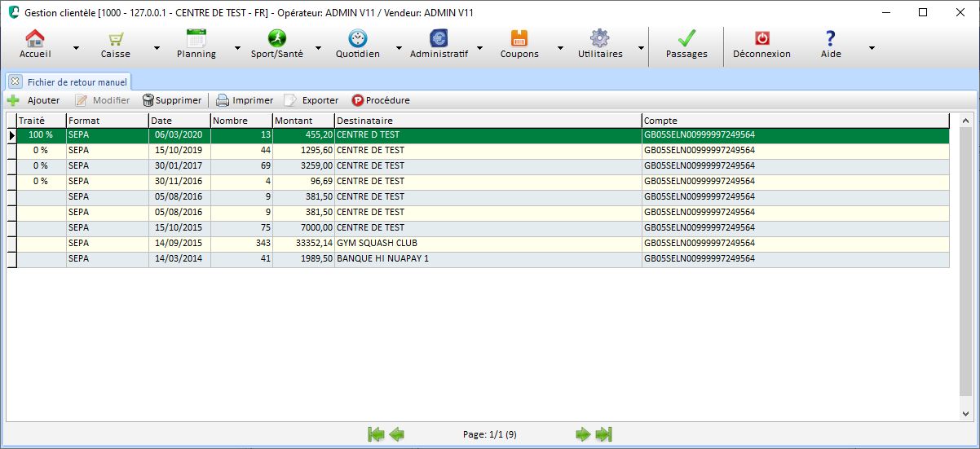Switch to Fichier de retour manuel tab

(x=77, y=81)
